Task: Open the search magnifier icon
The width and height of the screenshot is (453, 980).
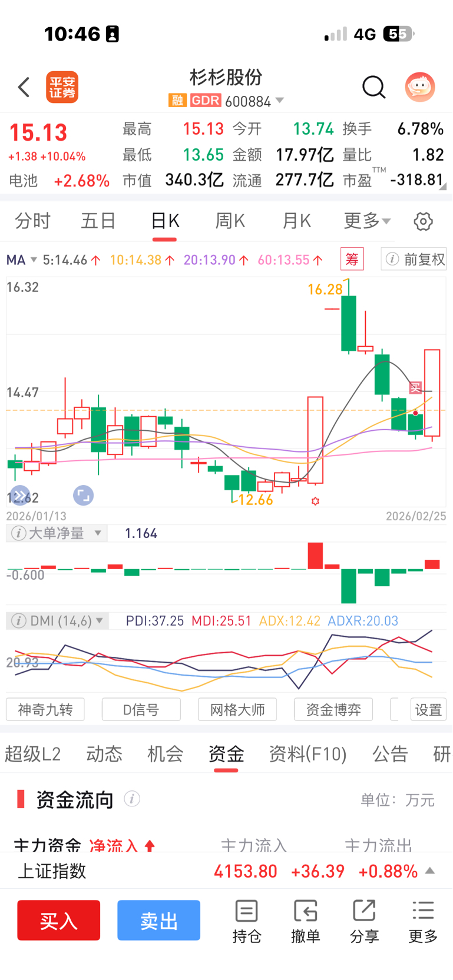Action: point(373,87)
